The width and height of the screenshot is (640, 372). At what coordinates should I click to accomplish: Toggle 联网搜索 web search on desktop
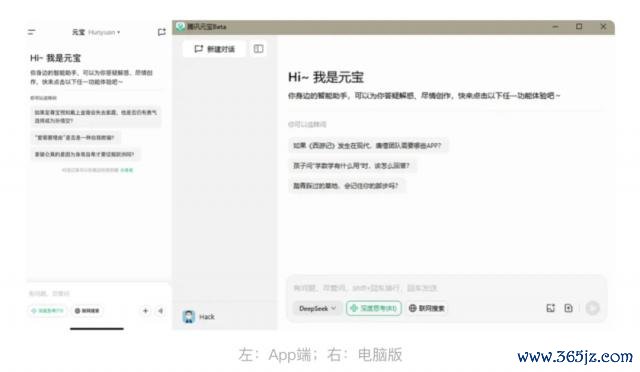click(426, 308)
